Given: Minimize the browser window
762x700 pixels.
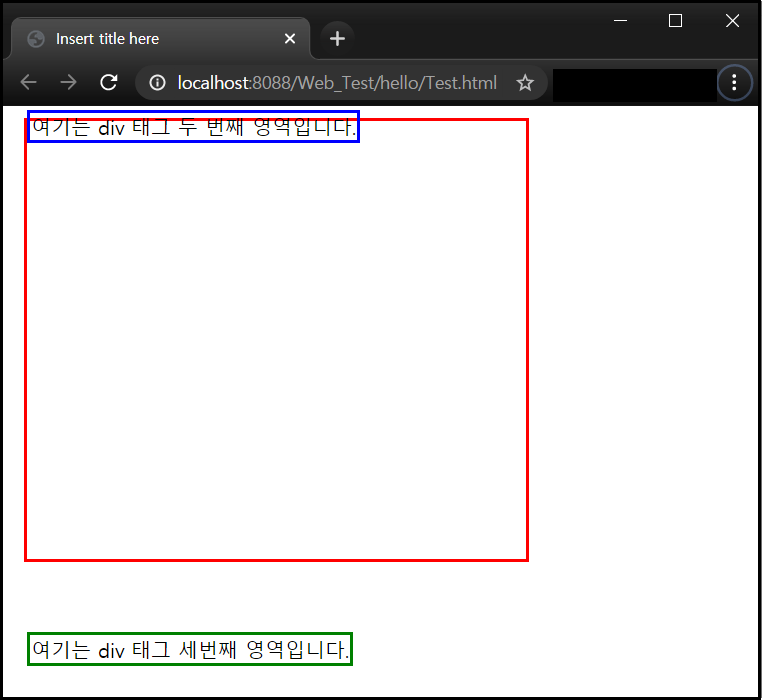Looking at the screenshot, I should click(x=621, y=20).
